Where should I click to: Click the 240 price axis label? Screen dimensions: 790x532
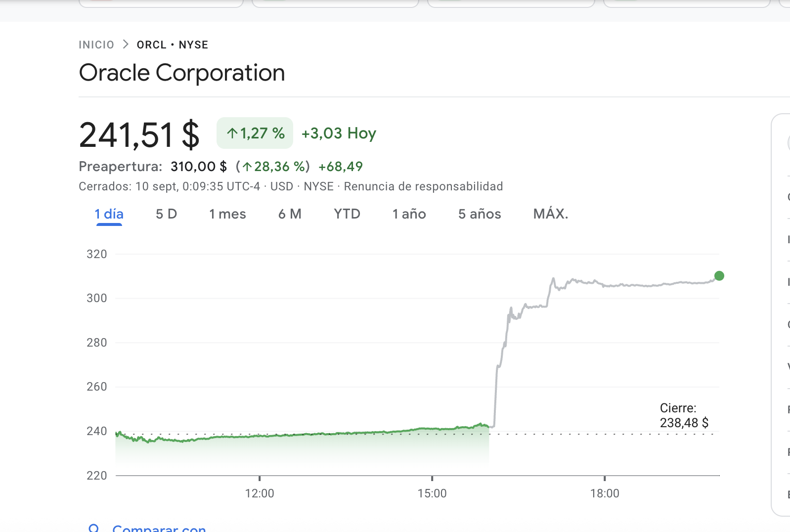pos(97,431)
